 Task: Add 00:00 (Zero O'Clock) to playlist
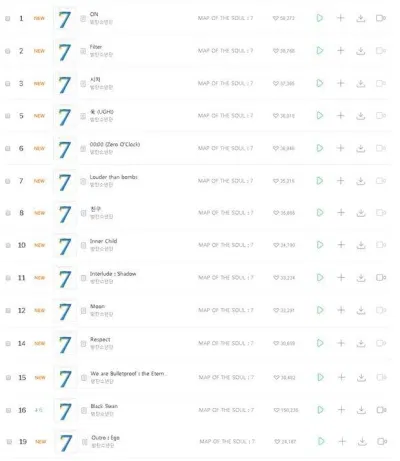(340, 148)
